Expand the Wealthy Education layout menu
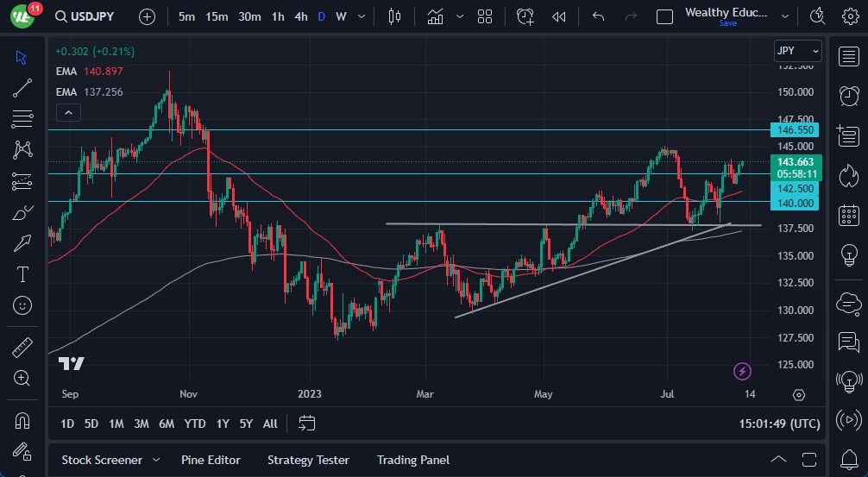 point(785,16)
